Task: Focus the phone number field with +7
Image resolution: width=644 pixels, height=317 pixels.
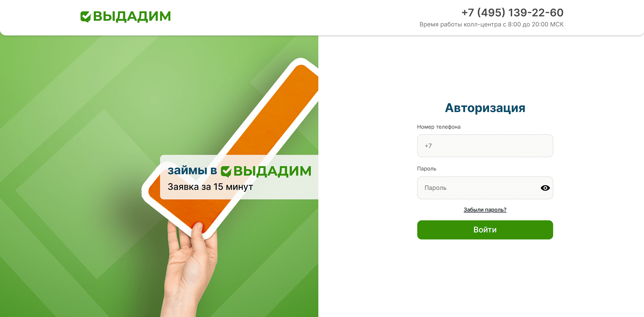Action: (x=485, y=146)
